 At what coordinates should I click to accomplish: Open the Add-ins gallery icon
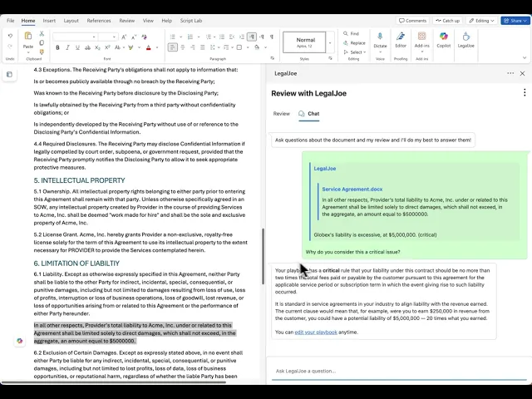[421, 36]
